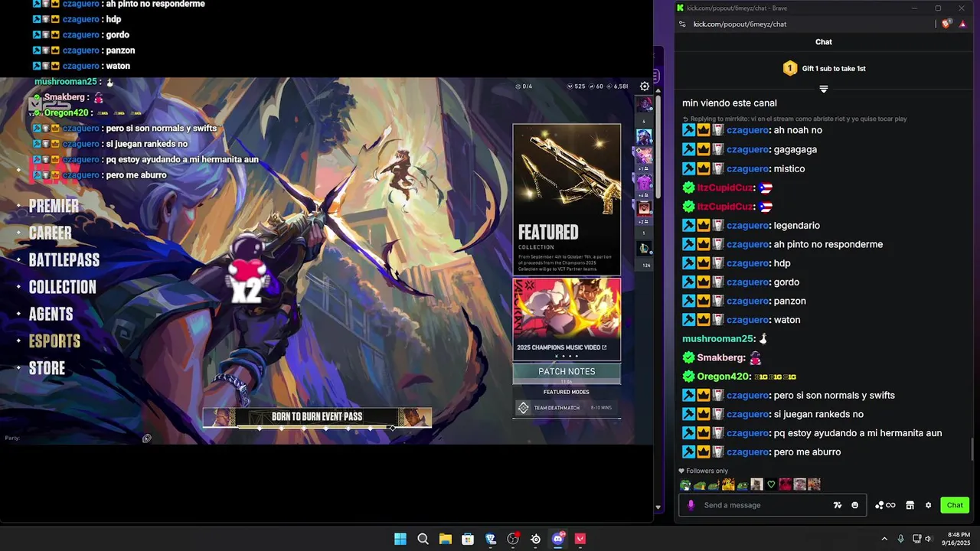Click the party invite icon near Party label

click(146, 439)
